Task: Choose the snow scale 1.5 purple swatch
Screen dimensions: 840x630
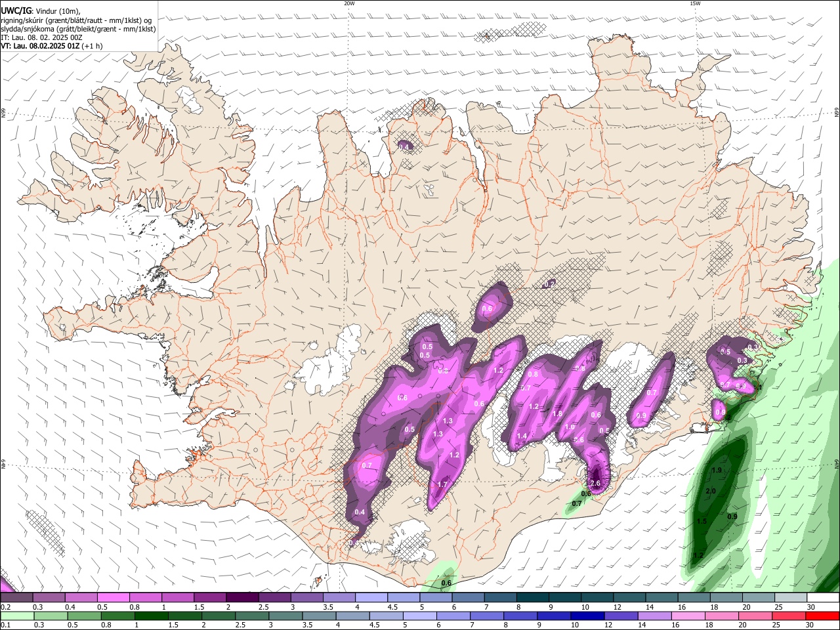Action: coord(209,597)
